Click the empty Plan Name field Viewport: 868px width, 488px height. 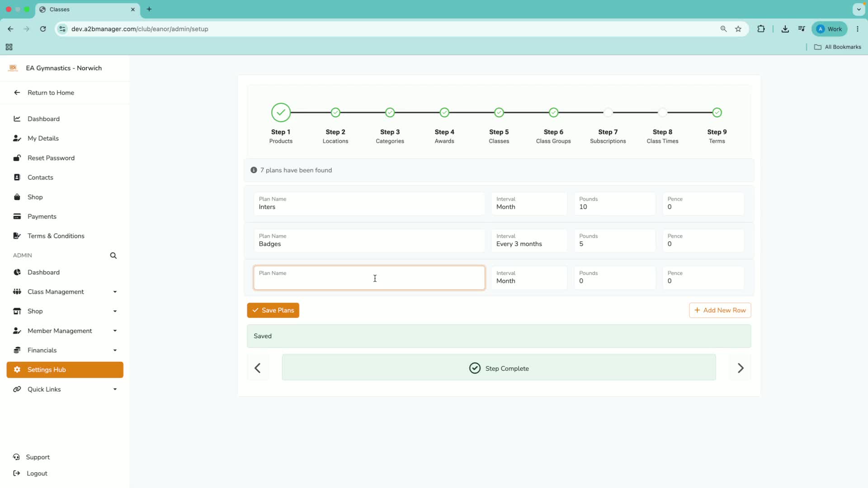click(369, 278)
